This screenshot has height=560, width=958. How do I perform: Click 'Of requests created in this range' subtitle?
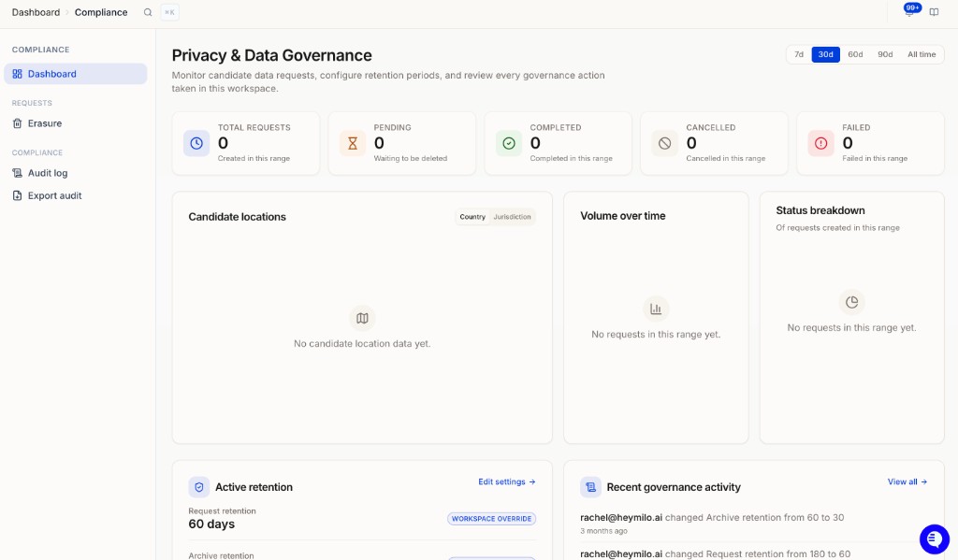[x=837, y=228]
